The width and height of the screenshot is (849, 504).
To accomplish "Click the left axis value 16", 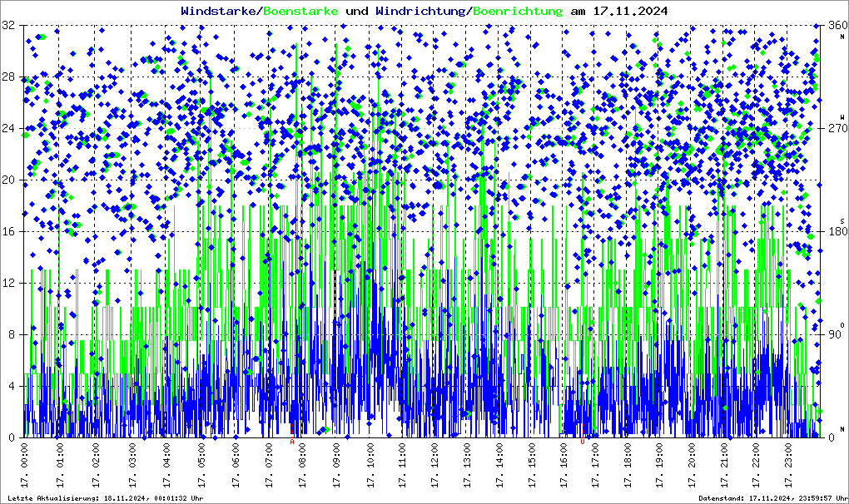I will (x=8, y=231).
